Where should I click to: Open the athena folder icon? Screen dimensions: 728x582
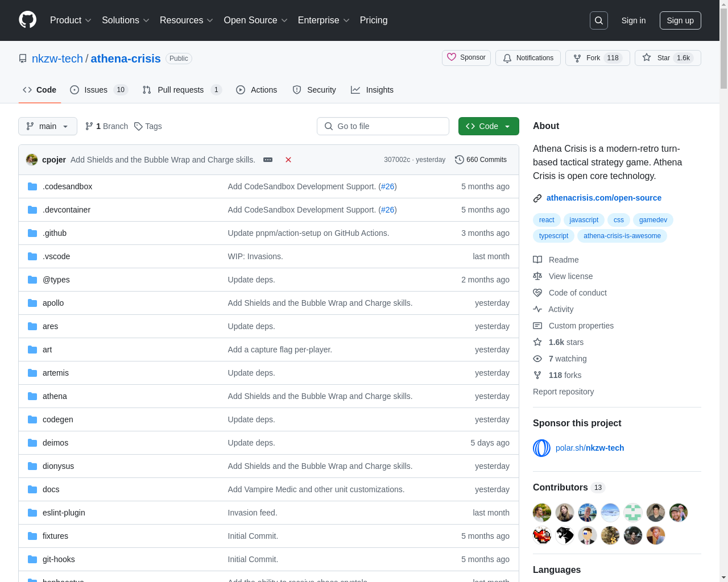pos(32,396)
